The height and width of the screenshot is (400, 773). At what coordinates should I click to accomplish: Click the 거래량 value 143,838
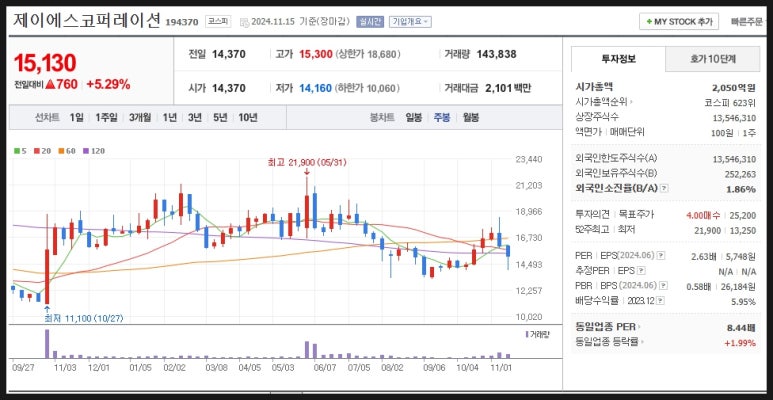coord(496,54)
